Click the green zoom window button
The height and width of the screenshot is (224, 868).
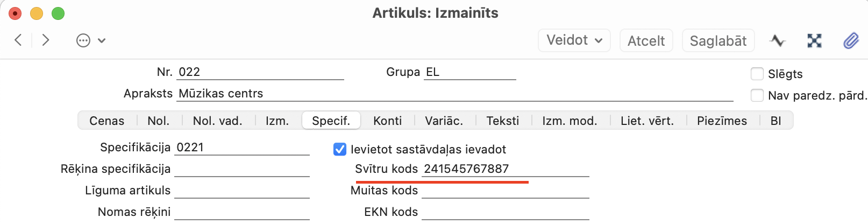pyautogui.click(x=58, y=13)
